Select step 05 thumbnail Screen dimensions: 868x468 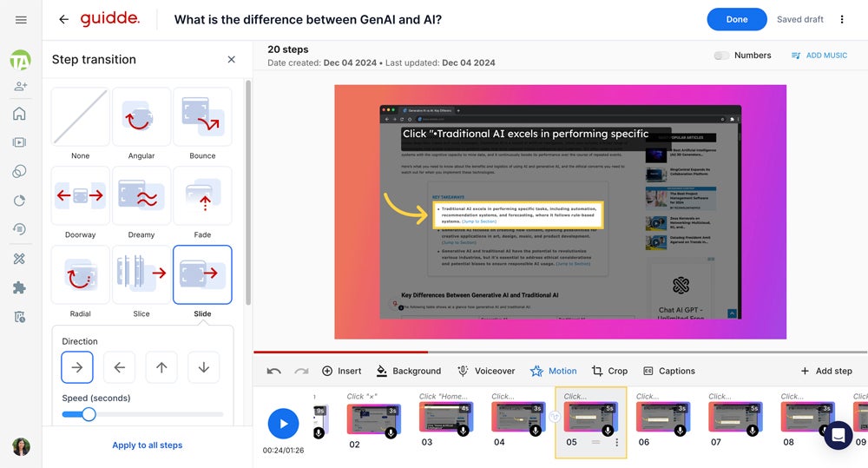[x=590, y=419]
